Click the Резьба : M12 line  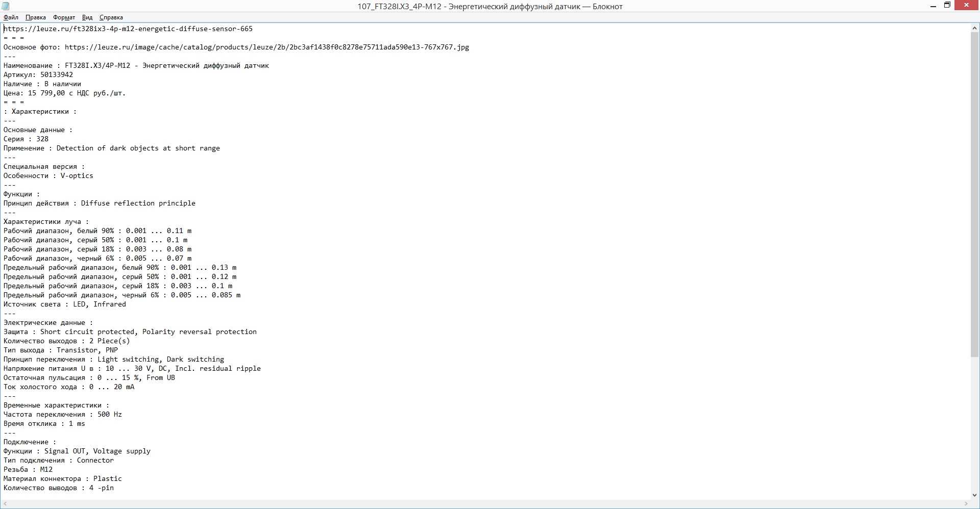click(x=28, y=469)
